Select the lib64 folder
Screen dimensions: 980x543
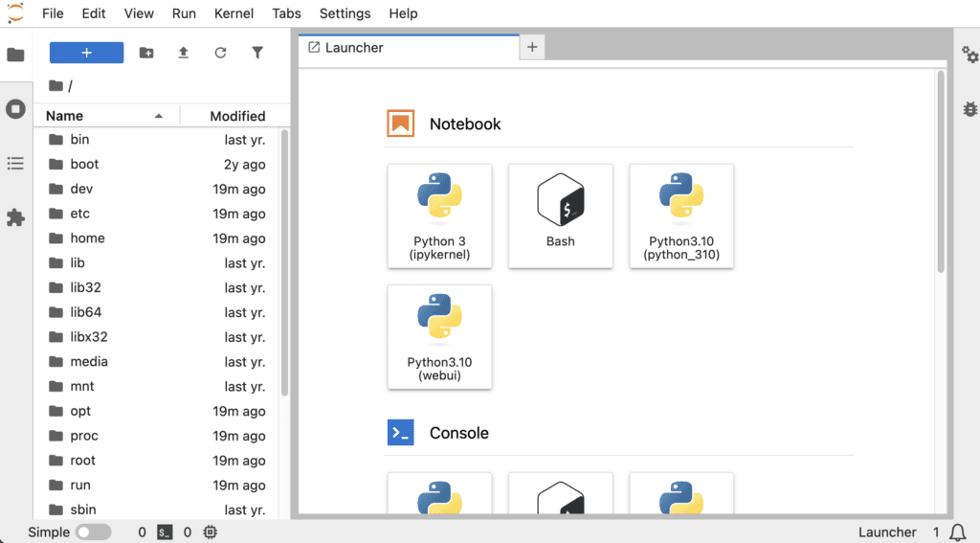156,312
